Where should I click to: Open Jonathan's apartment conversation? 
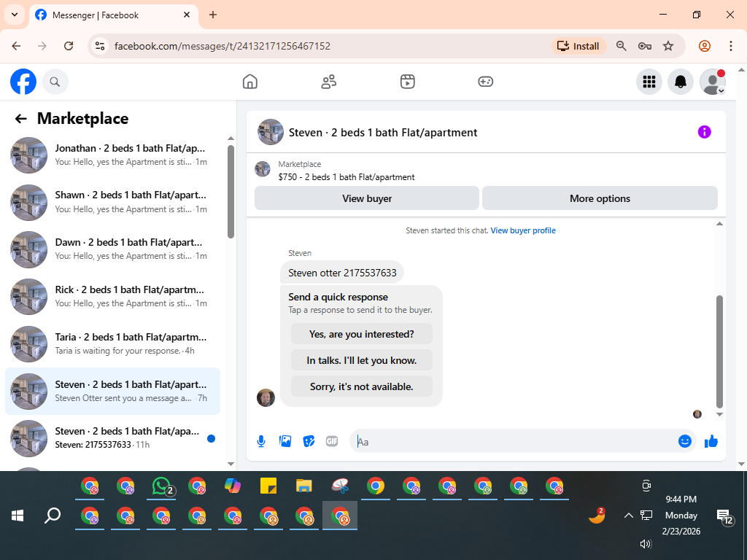point(112,155)
